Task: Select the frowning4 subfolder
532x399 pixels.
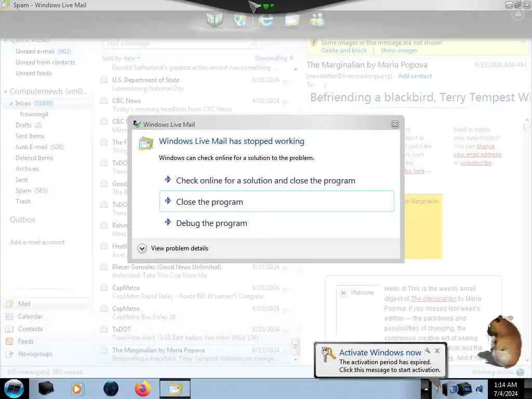Action: click(34, 114)
